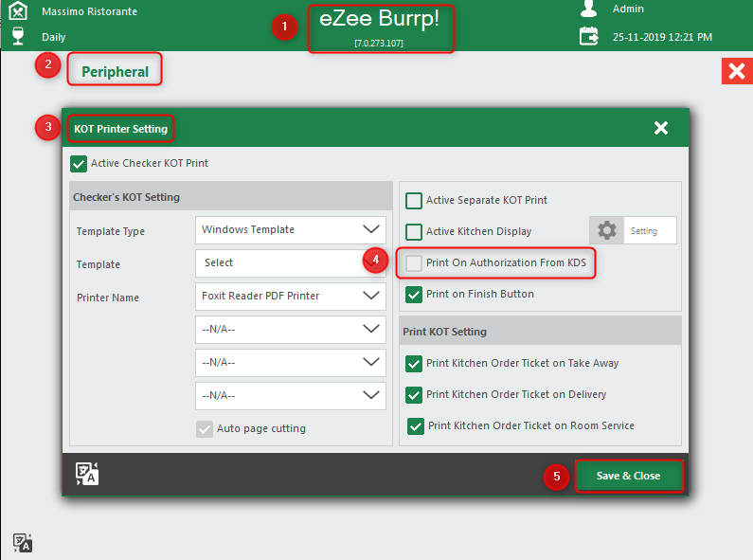Click the date time 25-11-2019 12:21 PM

coord(662,37)
